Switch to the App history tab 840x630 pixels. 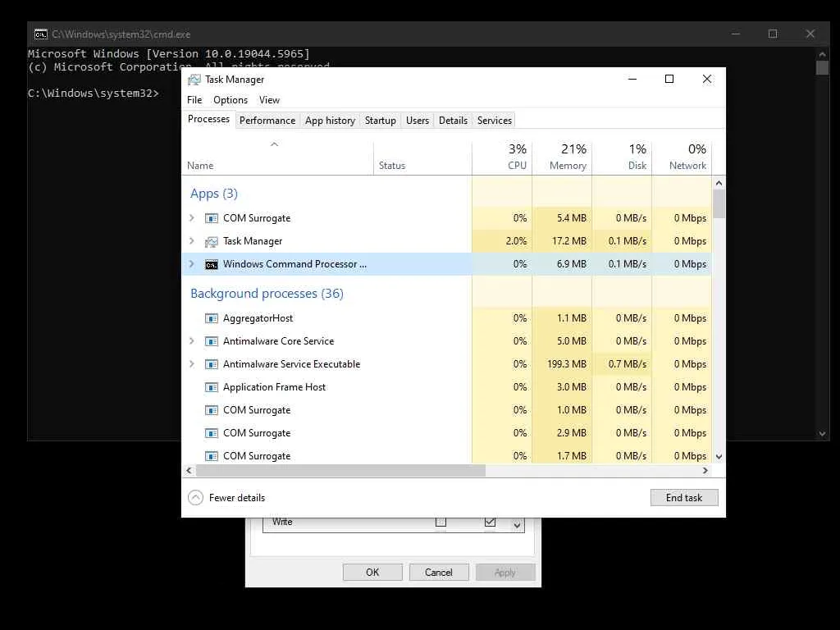point(330,121)
